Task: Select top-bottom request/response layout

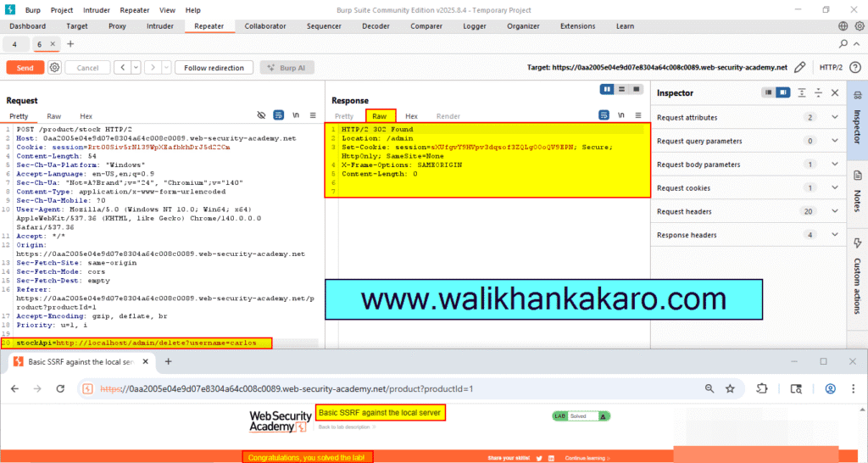Action: (x=621, y=90)
